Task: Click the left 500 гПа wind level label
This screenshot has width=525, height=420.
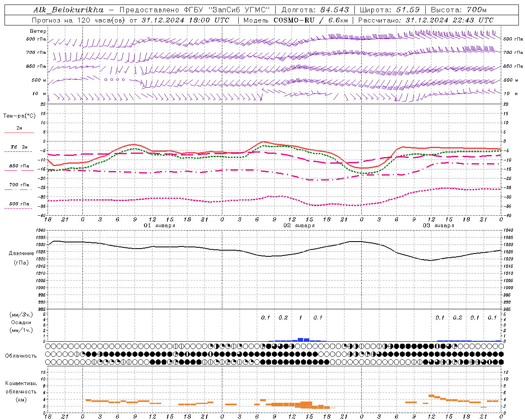Action: [36, 39]
